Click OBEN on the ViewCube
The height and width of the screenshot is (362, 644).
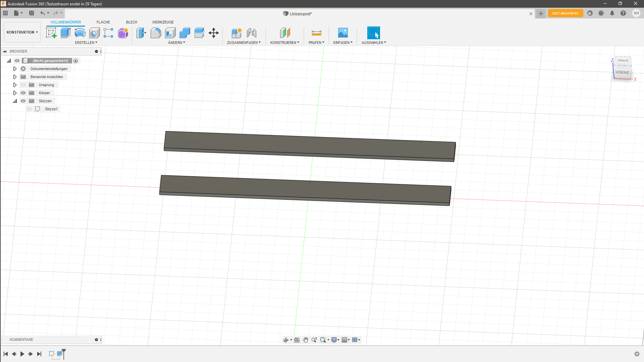[x=623, y=61]
